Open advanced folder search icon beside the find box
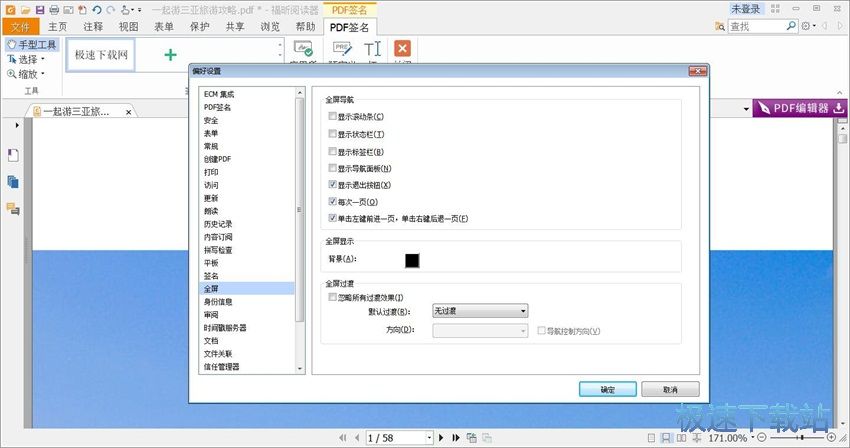This screenshot has height=448, width=850. [x=719, y=26]
